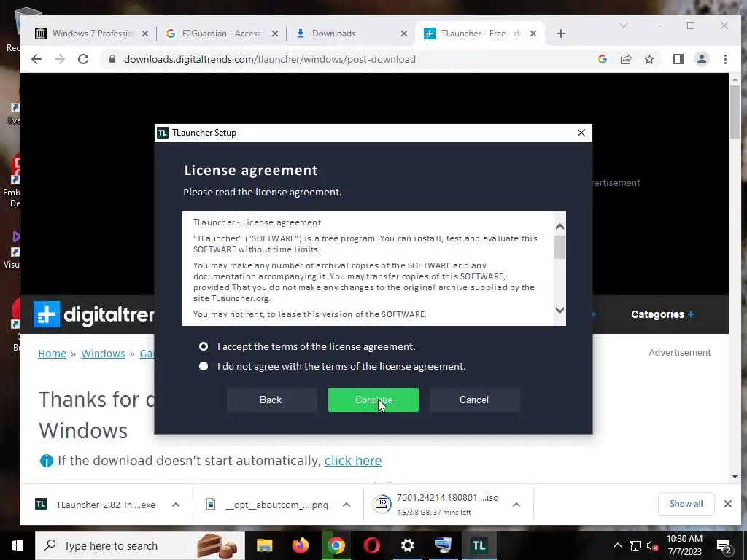Open the Chrome profile avatar
747x560 pixels.
702,59
